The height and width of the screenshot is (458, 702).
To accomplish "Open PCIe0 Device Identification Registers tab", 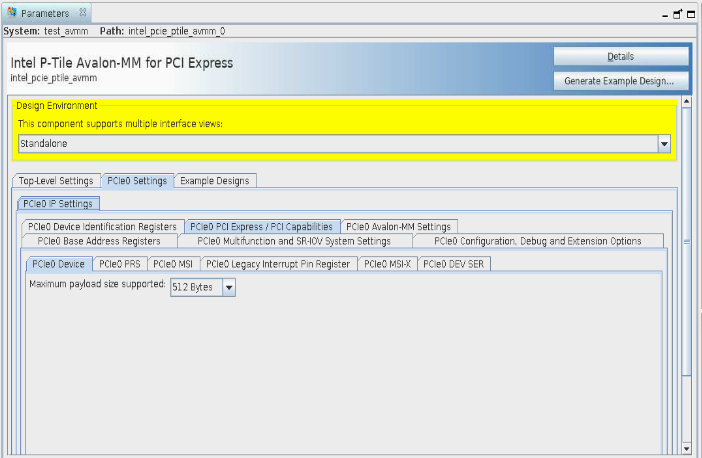I will 103,227.
